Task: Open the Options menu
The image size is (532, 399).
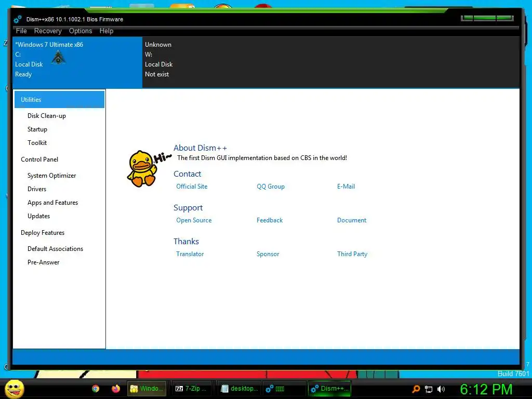Action: click(x=81, y=31)
